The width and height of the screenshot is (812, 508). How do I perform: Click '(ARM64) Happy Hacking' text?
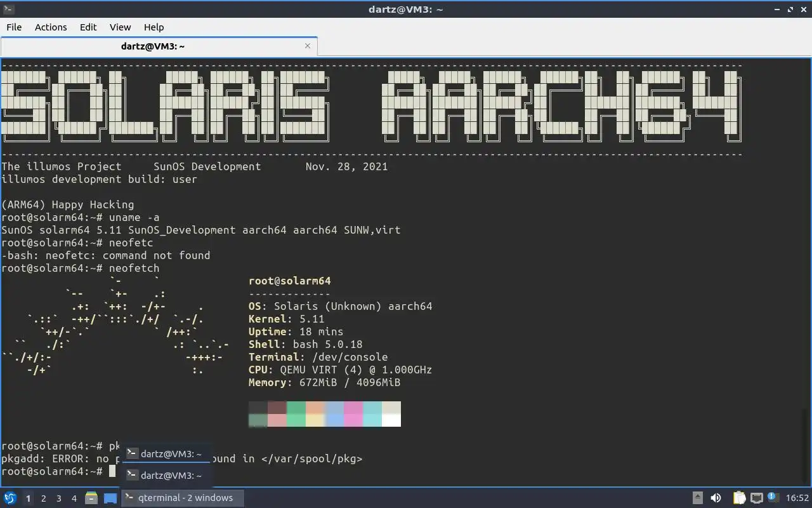point(68,204)
